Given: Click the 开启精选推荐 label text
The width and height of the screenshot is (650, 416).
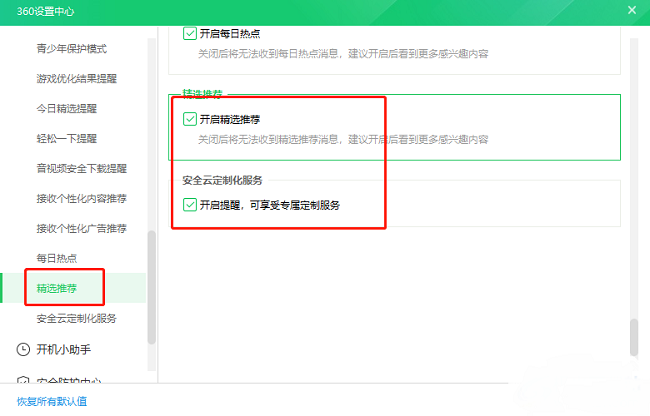Looking at the screenshot, I should click(230, 119).
